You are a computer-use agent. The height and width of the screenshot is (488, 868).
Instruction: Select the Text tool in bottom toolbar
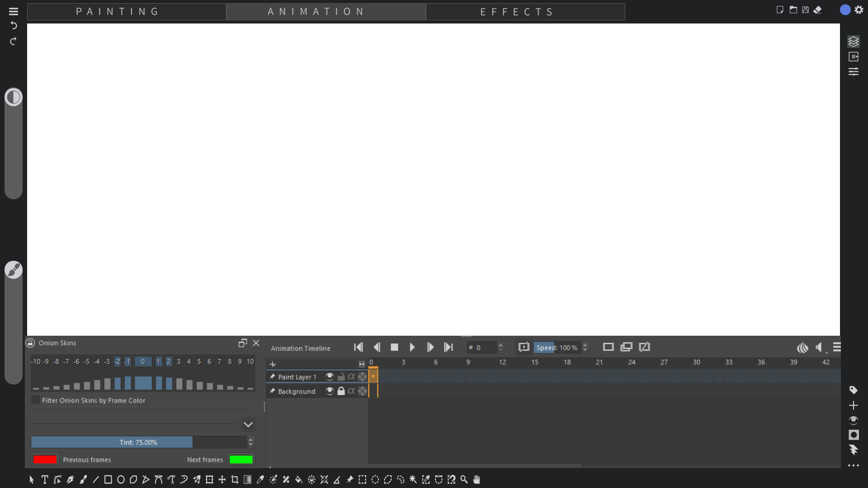[45, 479]
